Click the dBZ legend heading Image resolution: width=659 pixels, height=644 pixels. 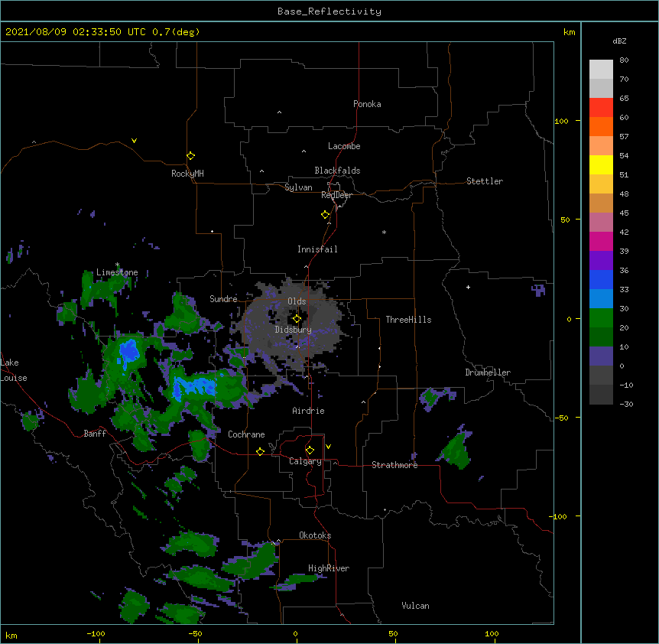coord(619,41)
